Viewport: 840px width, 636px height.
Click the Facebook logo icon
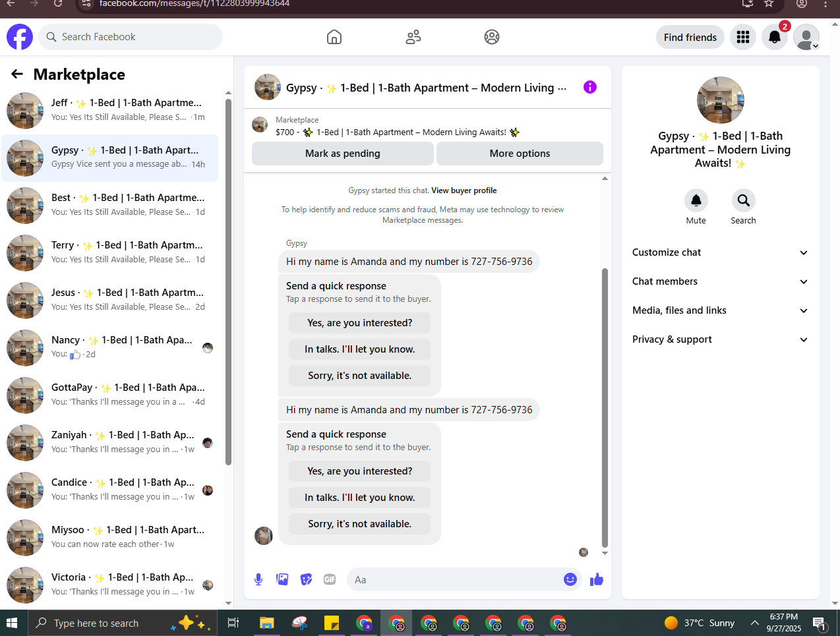[20, 37]
